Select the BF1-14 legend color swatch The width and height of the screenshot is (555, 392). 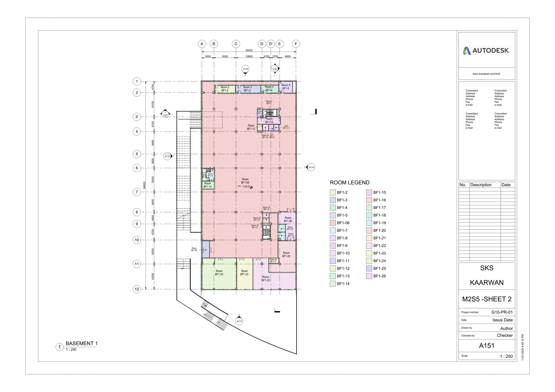pos(333,284)
